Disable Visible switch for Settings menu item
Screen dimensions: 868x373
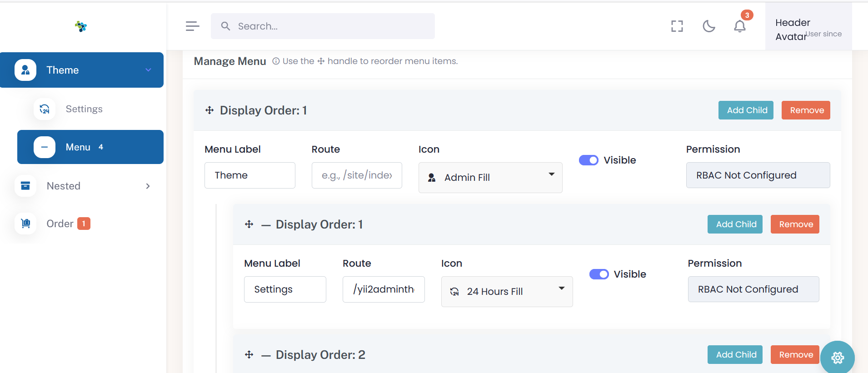point(599,274)
